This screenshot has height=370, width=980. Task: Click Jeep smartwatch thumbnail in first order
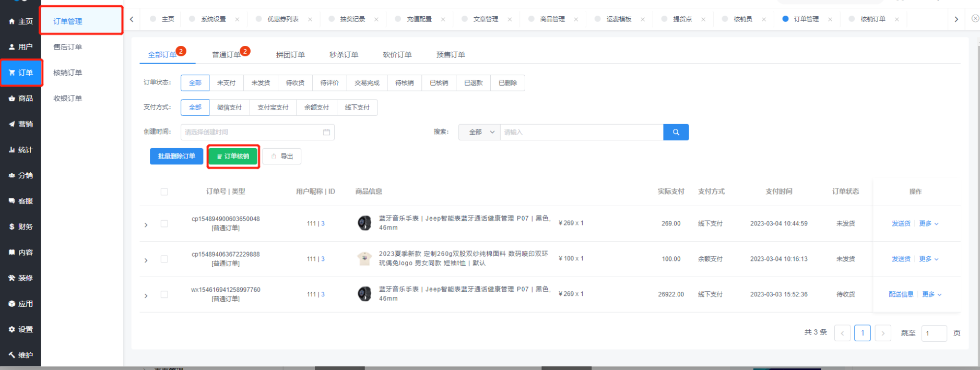(x=364, y=223)
